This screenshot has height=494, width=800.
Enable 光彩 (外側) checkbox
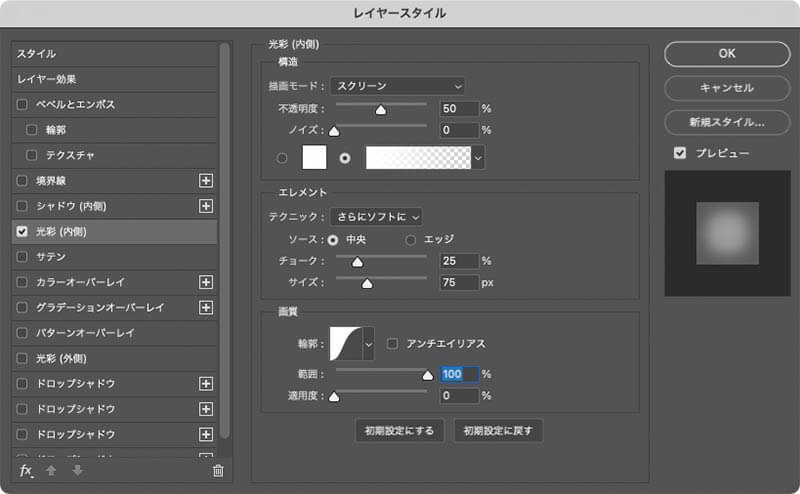(x=22, y=359)
